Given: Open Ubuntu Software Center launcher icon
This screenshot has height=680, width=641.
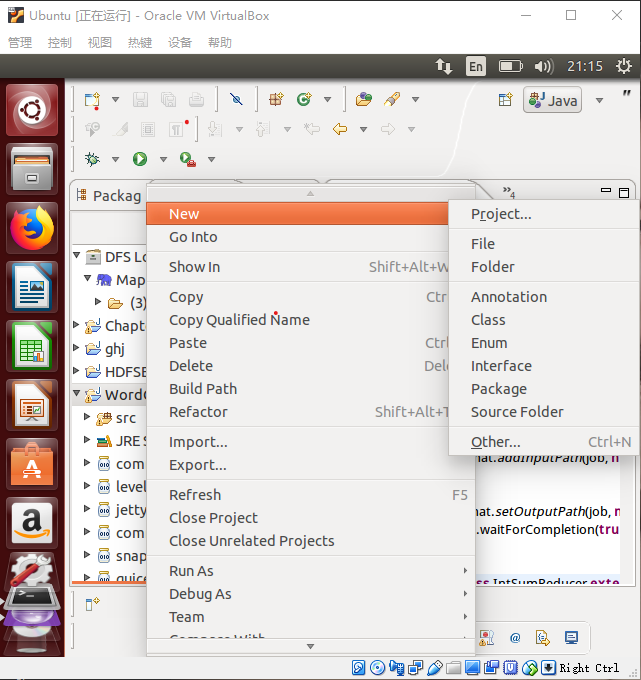Looking at the screenshot, I should 32,464.
